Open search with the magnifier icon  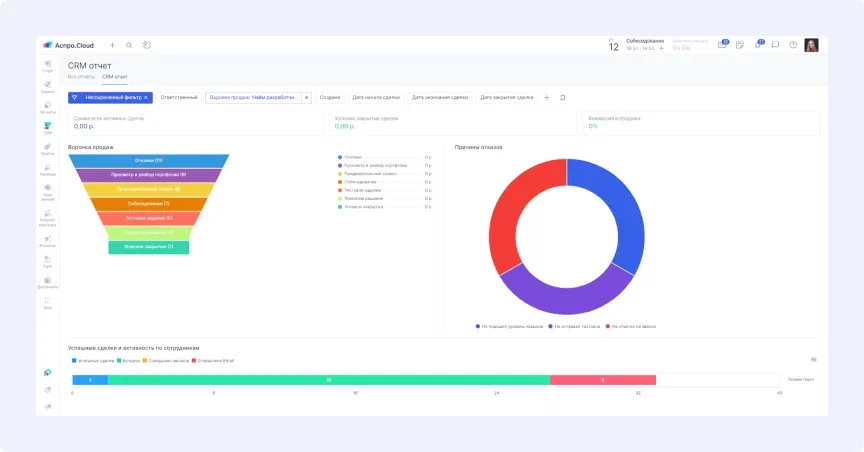129,45
